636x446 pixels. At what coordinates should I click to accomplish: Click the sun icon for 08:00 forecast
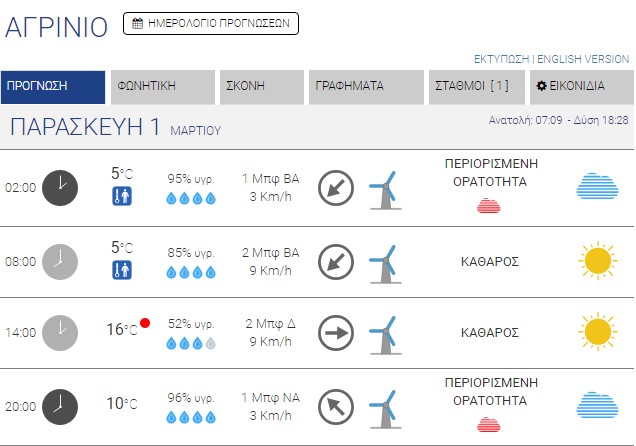tap(597, 261)
